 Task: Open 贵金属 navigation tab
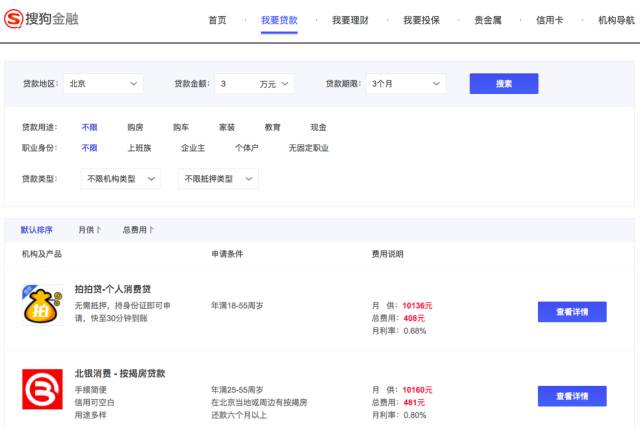(488, 20)
